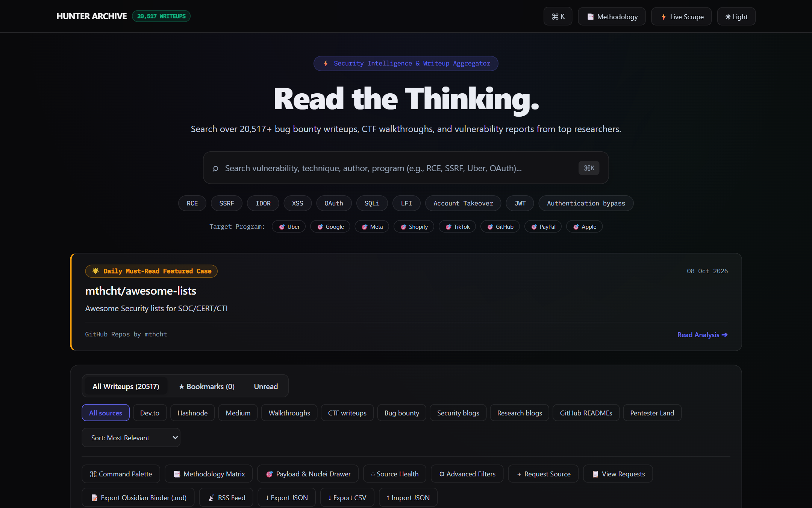
Task: Select the Authentication bypass tag
Action: 586,203
